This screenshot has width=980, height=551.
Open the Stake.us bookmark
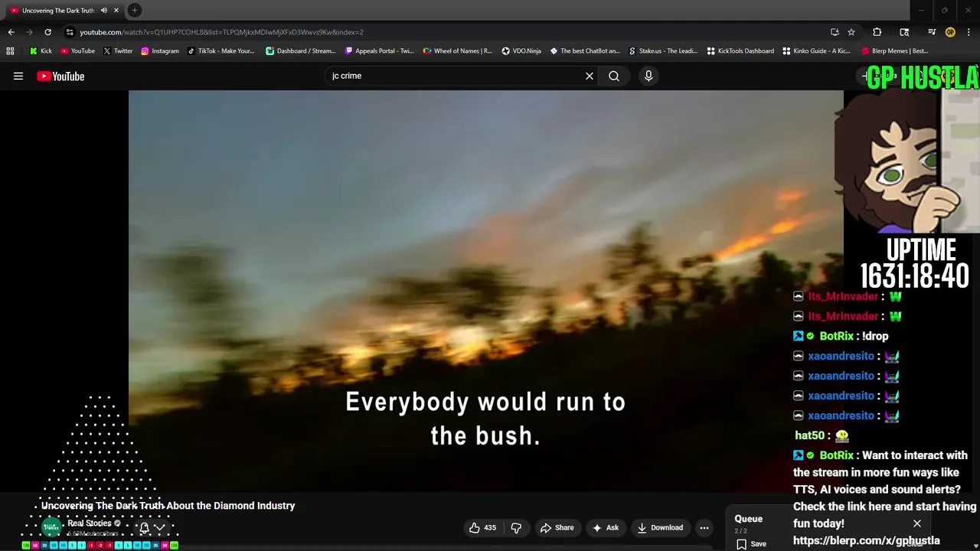coord(663,51)
